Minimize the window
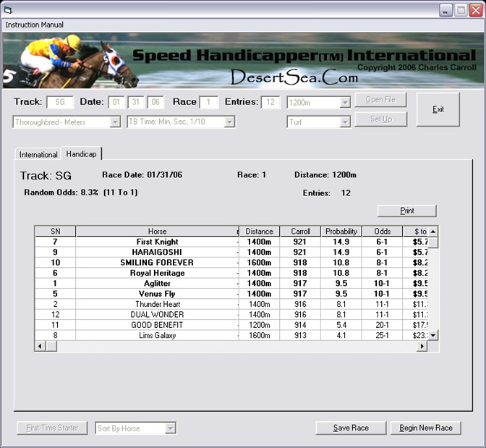486x448 pixels. click(x=445, y=10)
